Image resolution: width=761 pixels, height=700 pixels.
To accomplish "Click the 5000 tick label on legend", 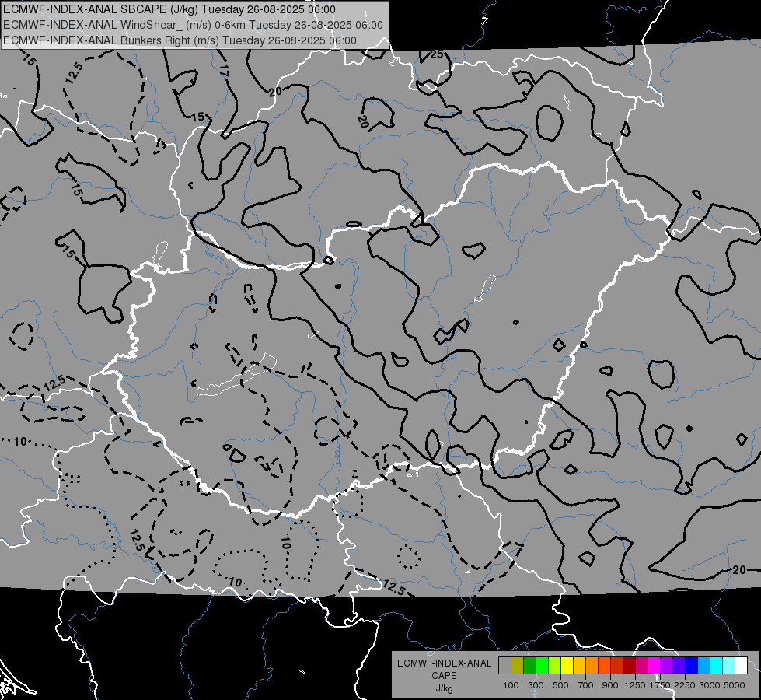I will pos(735,685).
